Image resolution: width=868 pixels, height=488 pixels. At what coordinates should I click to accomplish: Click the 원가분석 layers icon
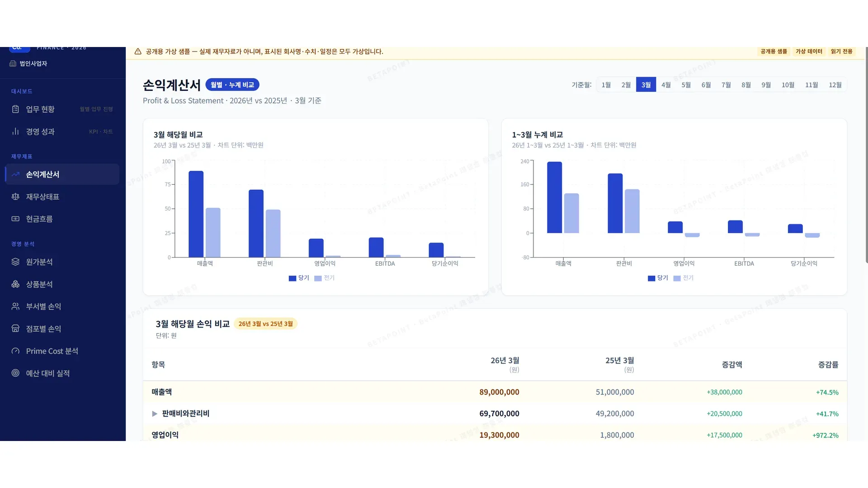15,262
